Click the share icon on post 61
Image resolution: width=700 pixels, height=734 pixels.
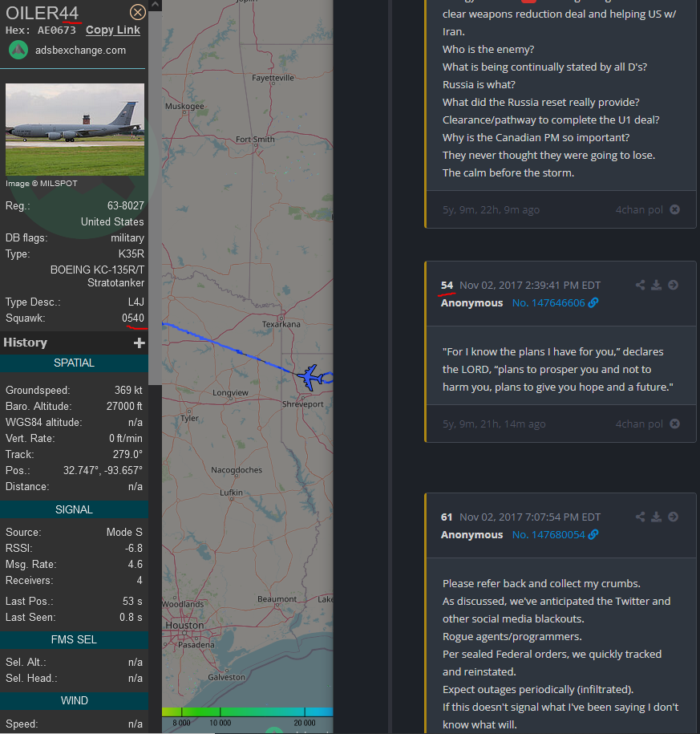pyautogui.click(x=640, y=517)
